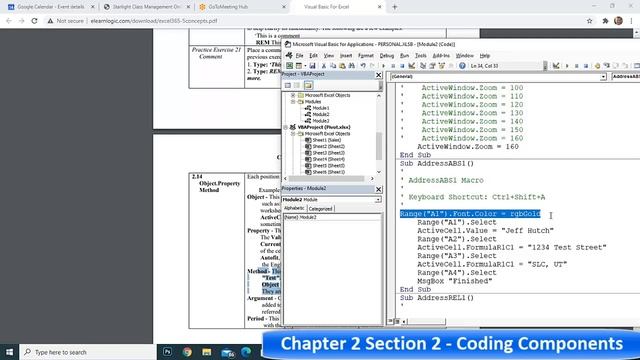Image resolution: width=640 pixels, height=360 pixels.
Task: Click the Break pause icon
Action: pyautogui.click(x=393, y=66)
